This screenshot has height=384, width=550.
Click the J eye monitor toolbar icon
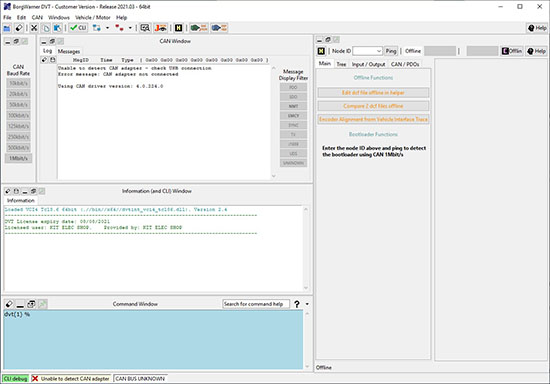(x=161, y=28)
